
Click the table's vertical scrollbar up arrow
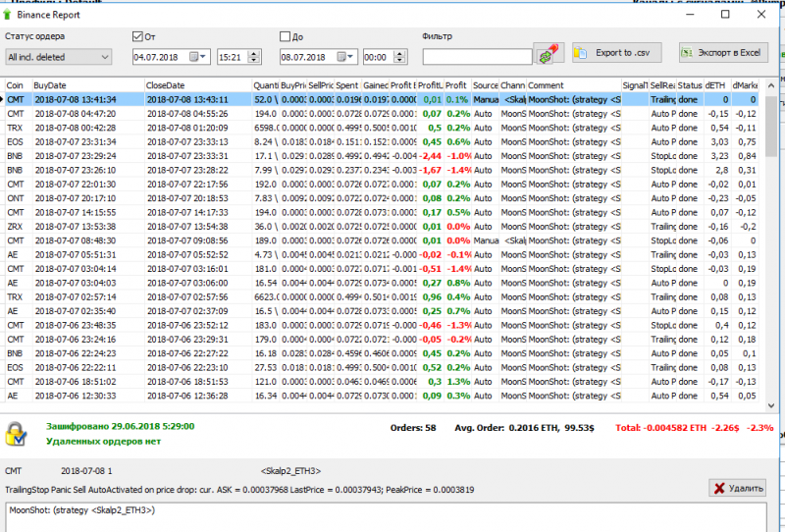[771, 85]
